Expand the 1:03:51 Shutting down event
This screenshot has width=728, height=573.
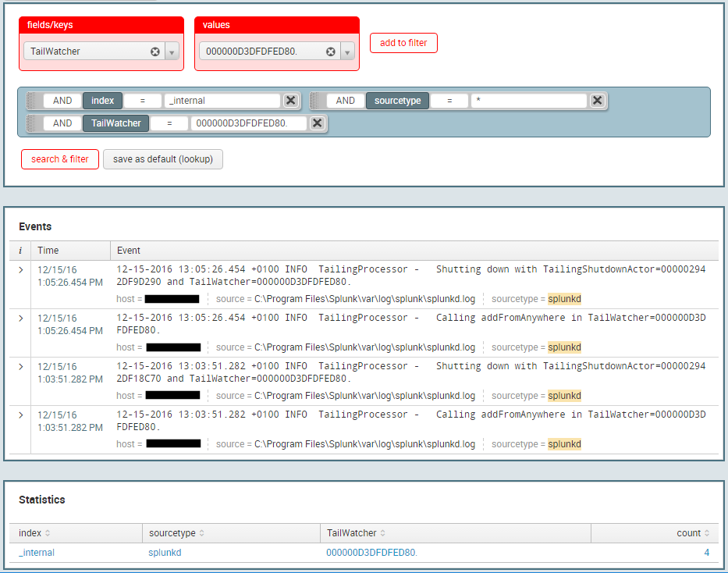pyautogui.click(x=20, y=366)
